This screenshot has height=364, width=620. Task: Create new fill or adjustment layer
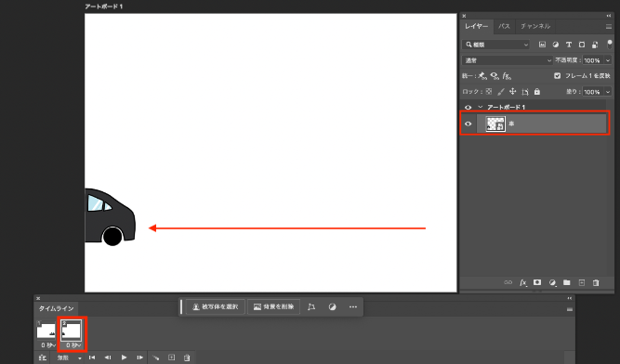click(x=552, y=282)
